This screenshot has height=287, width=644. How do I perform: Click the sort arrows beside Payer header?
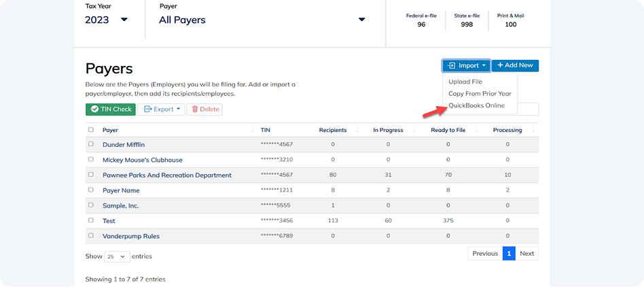pyautogui.click(x=252, y=130)
